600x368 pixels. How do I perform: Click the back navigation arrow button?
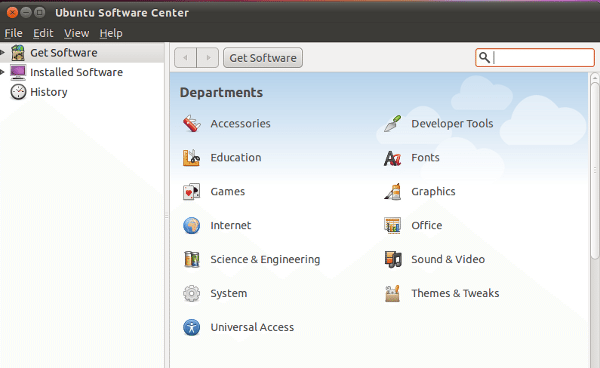(186, 58)
